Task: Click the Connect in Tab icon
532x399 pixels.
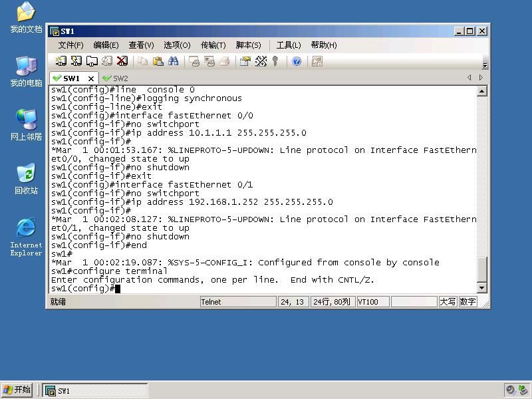Action: coord(92,61)
